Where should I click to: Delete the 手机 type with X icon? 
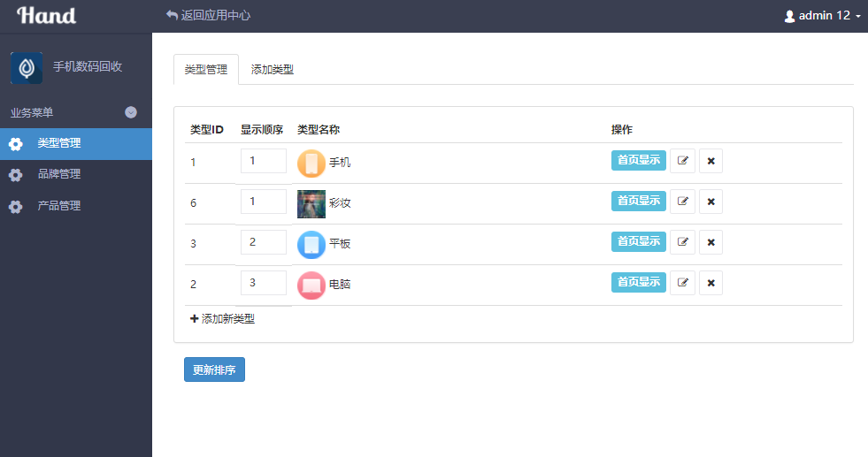[711, 161]
